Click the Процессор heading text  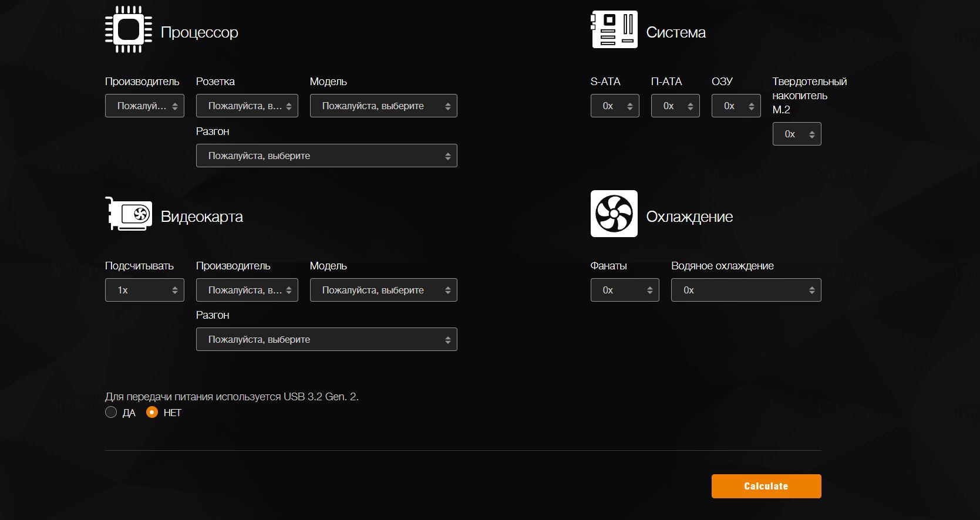(200, 32)
